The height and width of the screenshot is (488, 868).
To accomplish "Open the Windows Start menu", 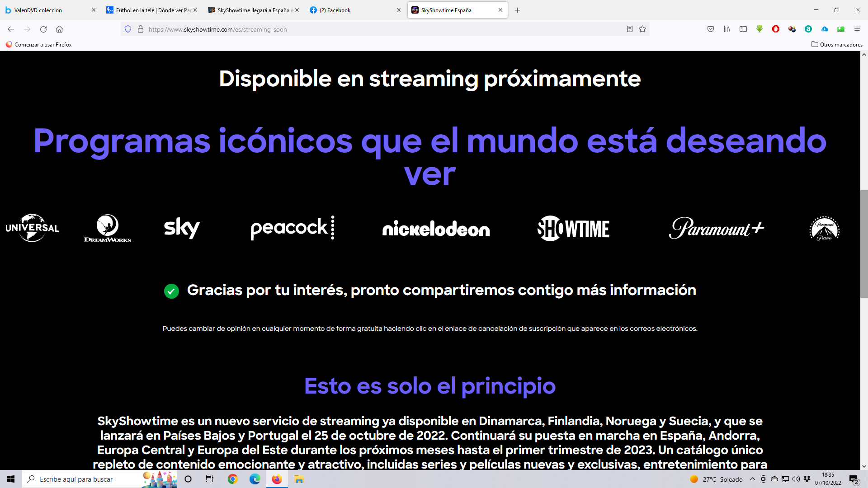I will [11, 479].
